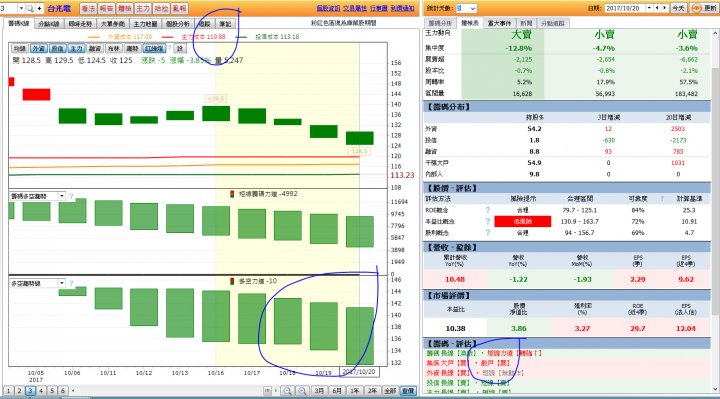Click help icon beside 籌碼多空趨勢 dropdown
Image resolution: width=720 pixels, height=399 pixels.
[x=71, y=196]
